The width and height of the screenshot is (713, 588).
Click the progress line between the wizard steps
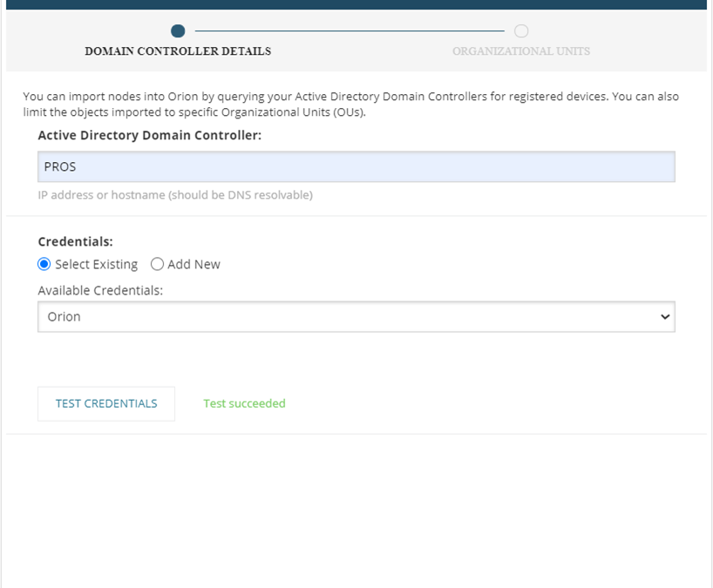click(350, 30)
